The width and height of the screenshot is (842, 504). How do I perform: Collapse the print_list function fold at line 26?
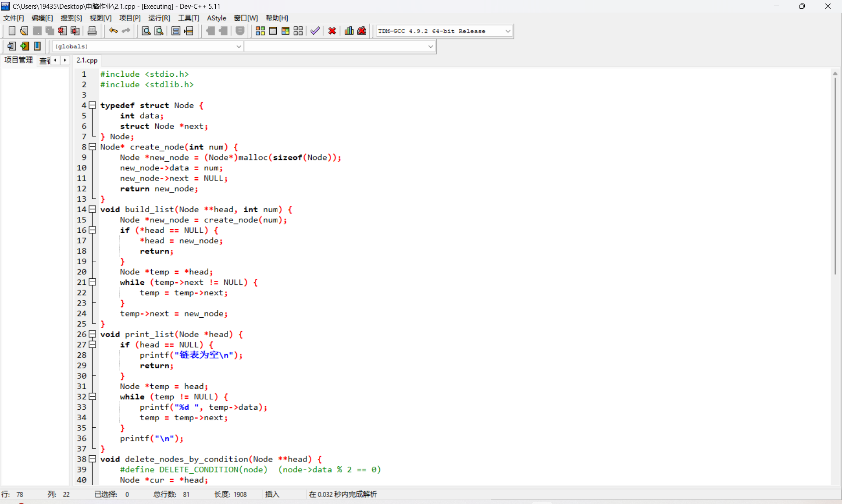coord(93,334)
